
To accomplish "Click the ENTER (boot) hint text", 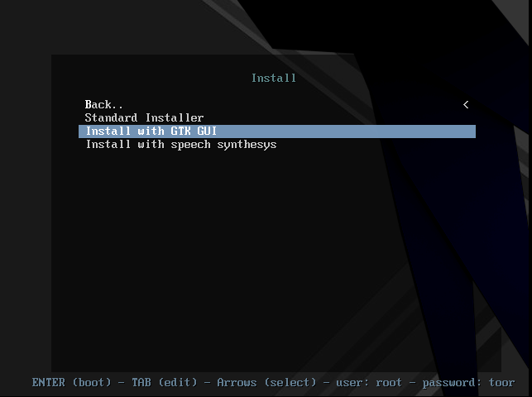I will [x=72, y=382].
